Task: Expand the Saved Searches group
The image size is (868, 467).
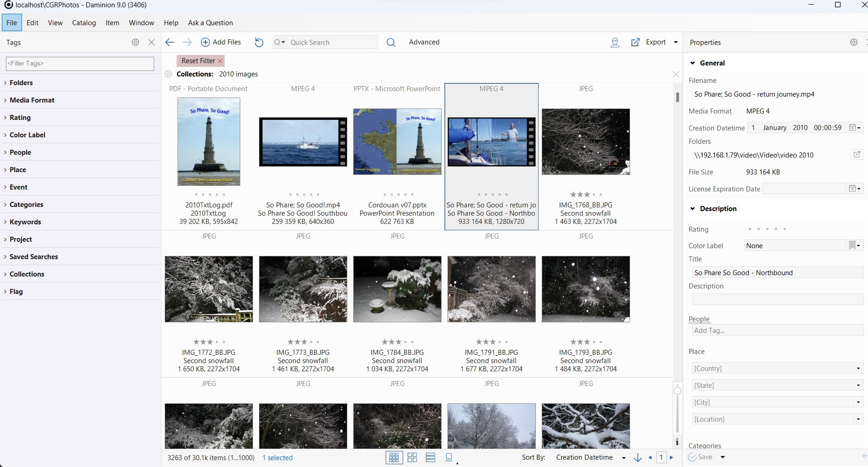Action: (5, 257)
